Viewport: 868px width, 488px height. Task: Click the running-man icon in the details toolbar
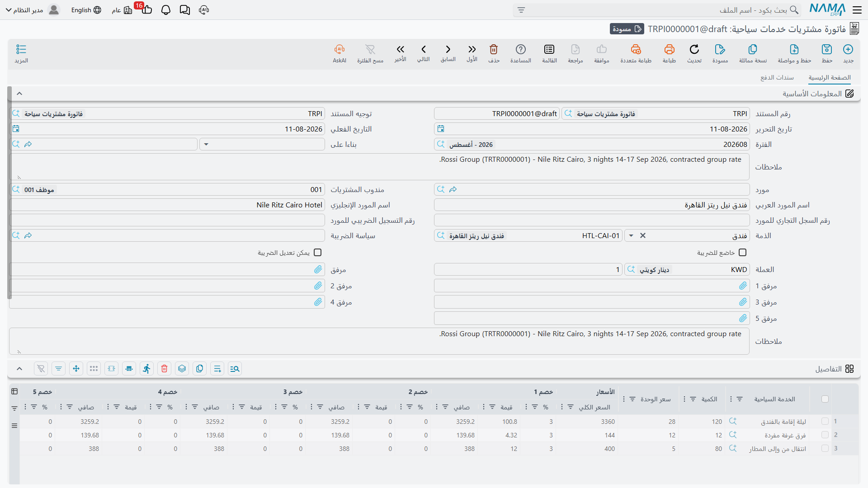(147, 369)
